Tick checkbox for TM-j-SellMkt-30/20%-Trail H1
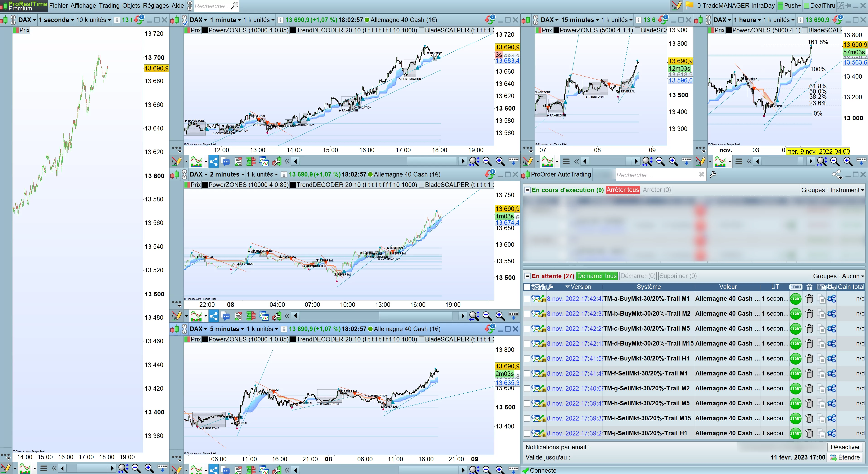868x474 pixels. [x=527, y=434]
